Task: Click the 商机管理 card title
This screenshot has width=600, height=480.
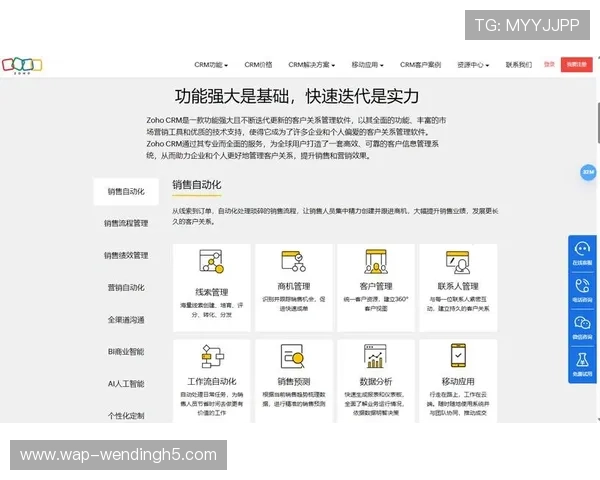Action: click(294, 286)
